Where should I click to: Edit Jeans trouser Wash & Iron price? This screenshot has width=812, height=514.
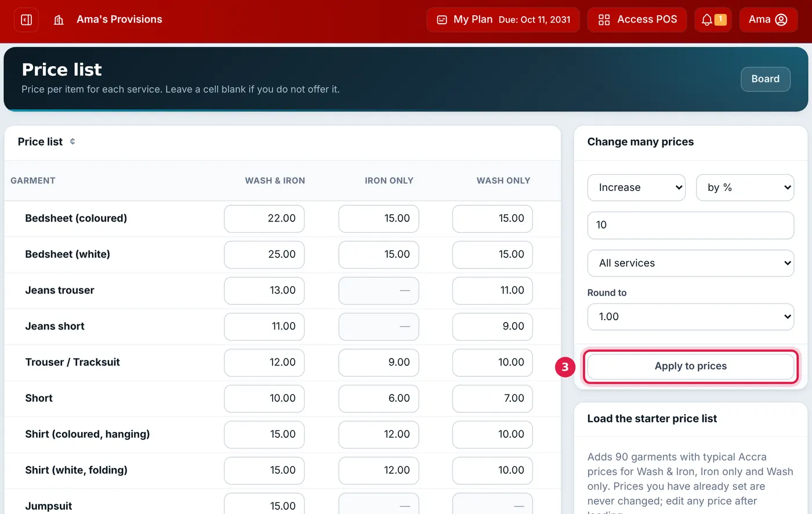[264, 291]
